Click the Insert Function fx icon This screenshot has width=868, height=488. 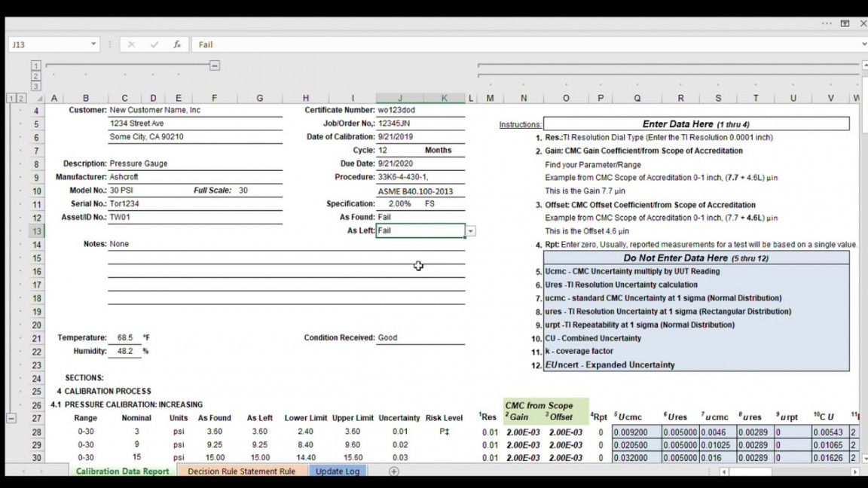tap(177, 44)
